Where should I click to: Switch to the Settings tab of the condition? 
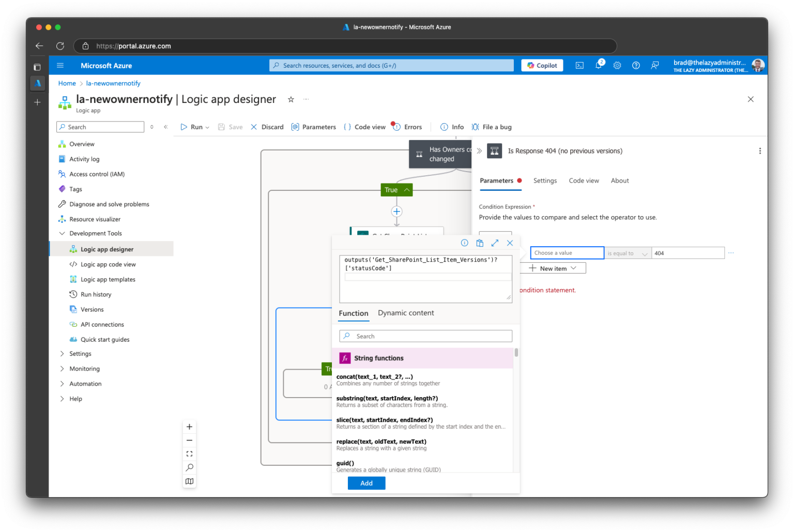tap(545, 181)
